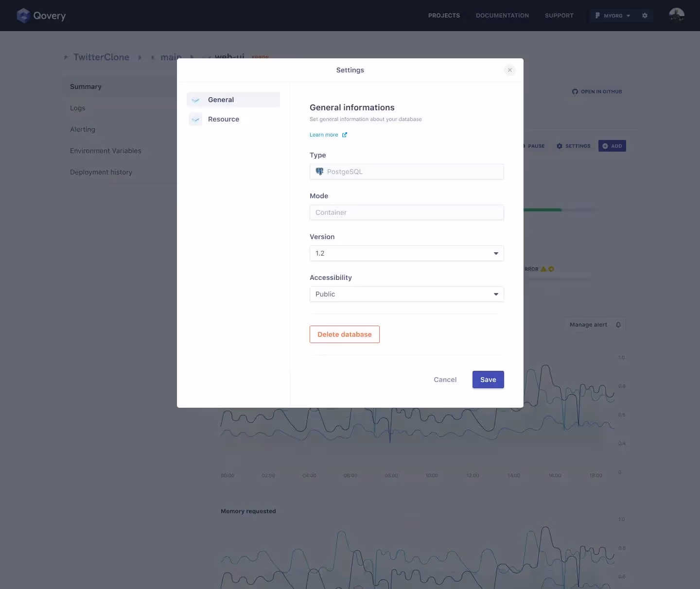Click the bell icon beside Manage alert

click(x=618, y=325)
